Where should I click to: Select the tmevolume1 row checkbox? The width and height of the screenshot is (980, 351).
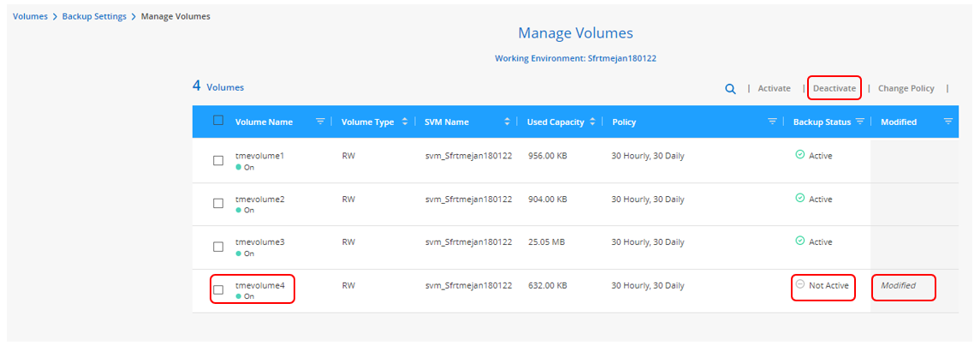coord(218,161)
